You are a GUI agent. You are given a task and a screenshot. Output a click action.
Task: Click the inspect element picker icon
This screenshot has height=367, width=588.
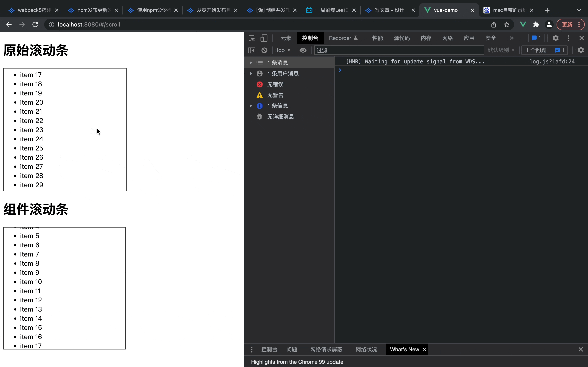252,38
